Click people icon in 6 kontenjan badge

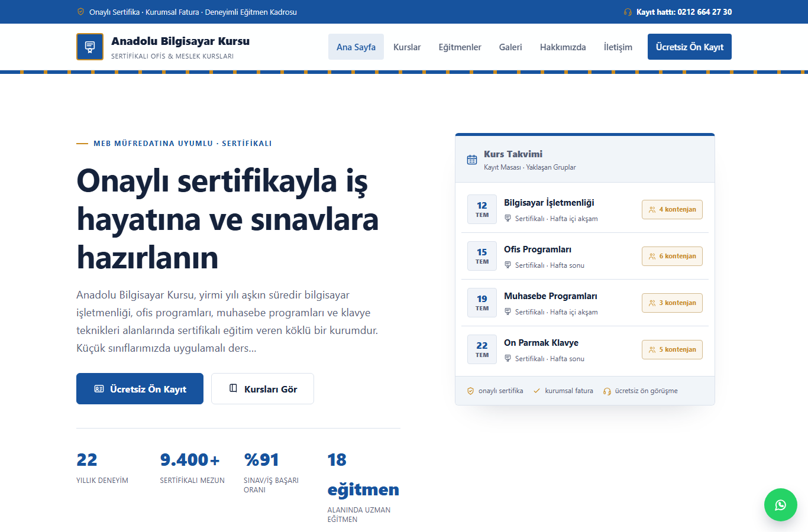tap(652, 256)
